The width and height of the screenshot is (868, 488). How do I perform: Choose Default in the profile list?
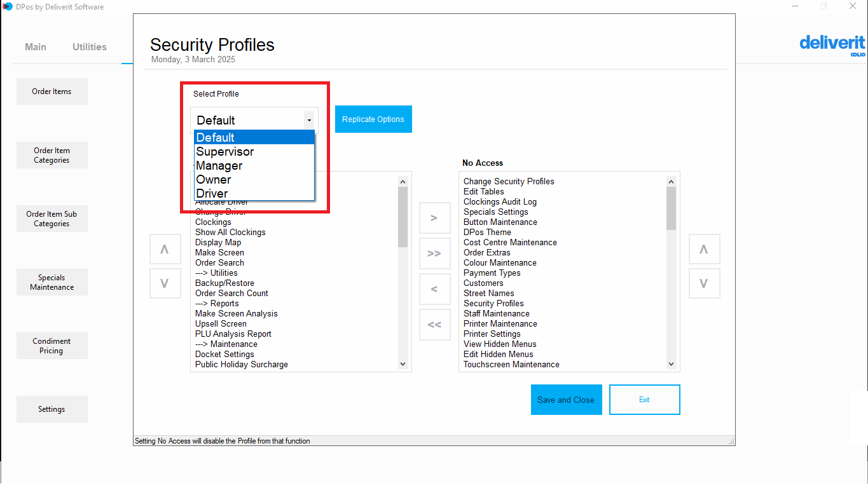(x=254, y=137)
